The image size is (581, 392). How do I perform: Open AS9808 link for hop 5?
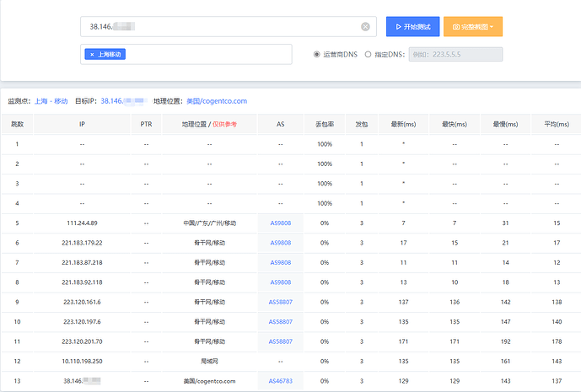tap(280, 223)
